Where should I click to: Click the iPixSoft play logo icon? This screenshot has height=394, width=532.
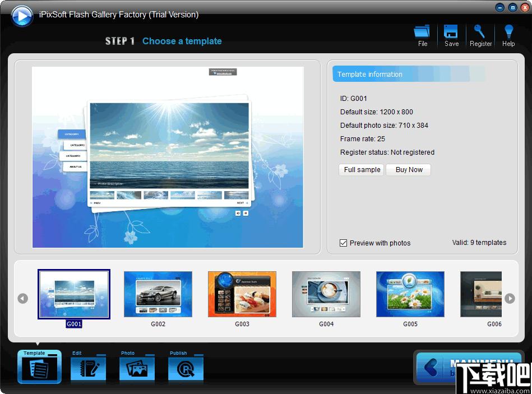click(x=22, y=15)
